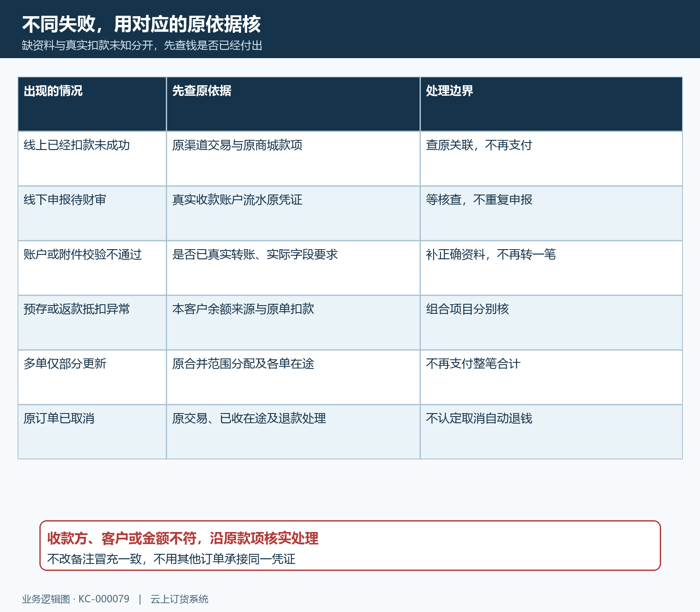Click the cell 原交易、已收在途及退款处理
The width and height of the screenshot is (700, 612).
(293, 432)
